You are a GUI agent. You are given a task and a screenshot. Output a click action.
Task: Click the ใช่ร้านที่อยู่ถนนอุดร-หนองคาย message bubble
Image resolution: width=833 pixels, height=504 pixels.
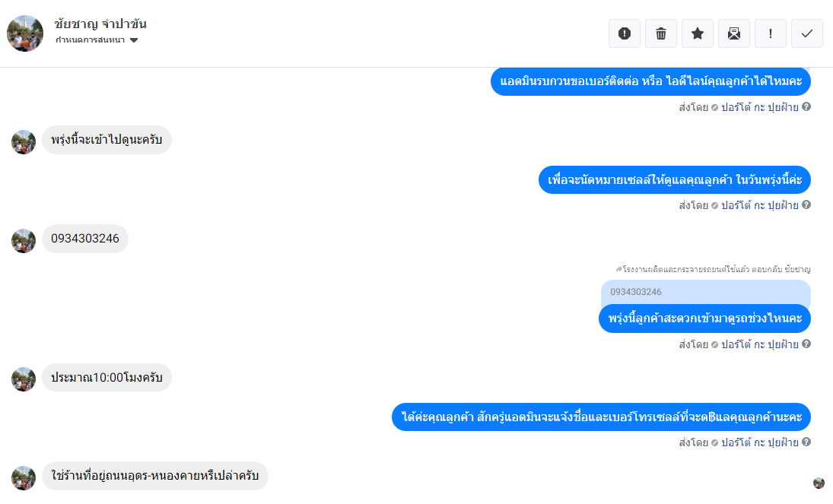[x=155, y=475]
